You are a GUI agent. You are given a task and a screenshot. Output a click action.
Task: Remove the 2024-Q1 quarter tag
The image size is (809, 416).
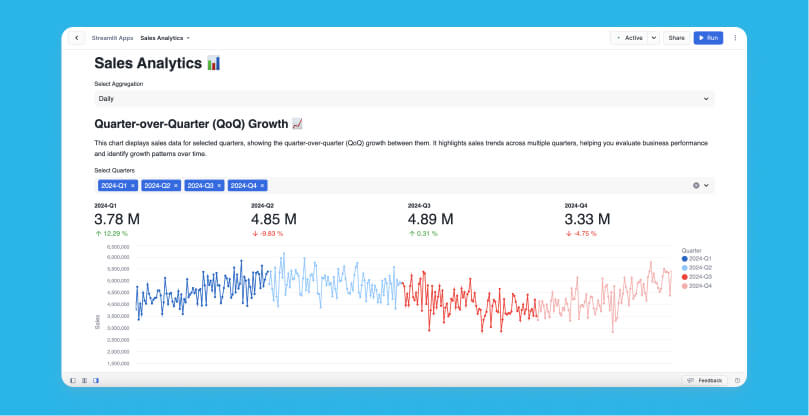[x=133, y=185]
